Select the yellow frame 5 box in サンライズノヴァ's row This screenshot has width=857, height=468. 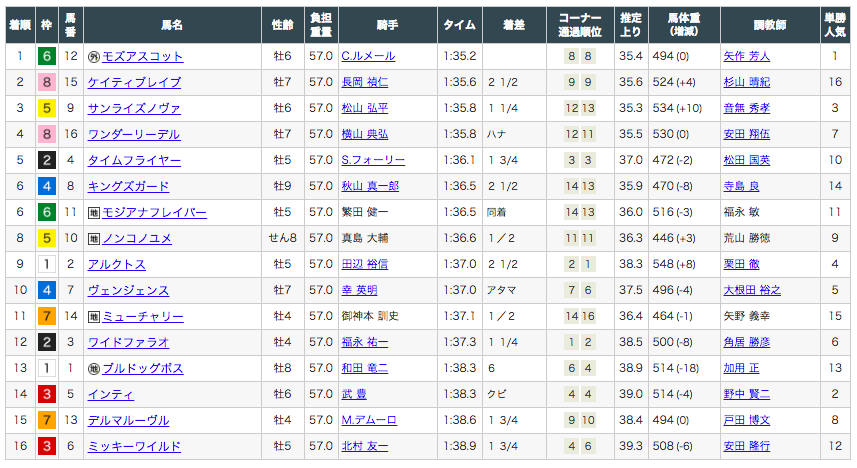(47, 108)
